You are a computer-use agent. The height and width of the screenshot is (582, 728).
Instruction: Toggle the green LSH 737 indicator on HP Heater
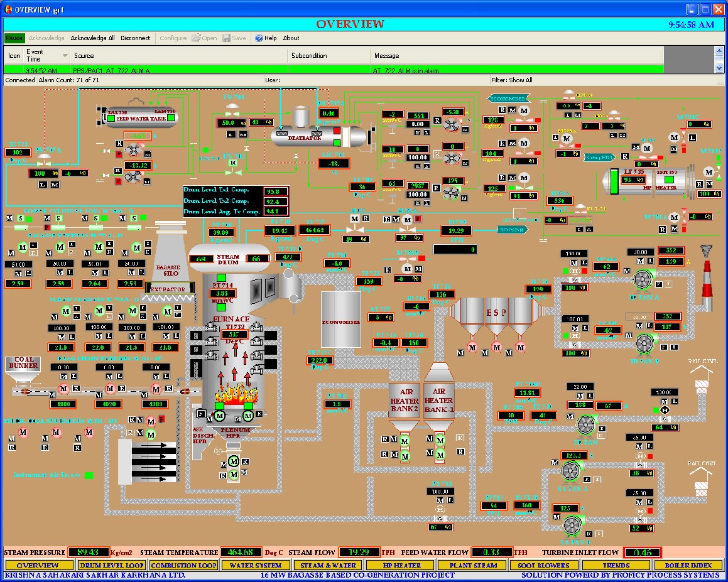(x=669, y=179)
